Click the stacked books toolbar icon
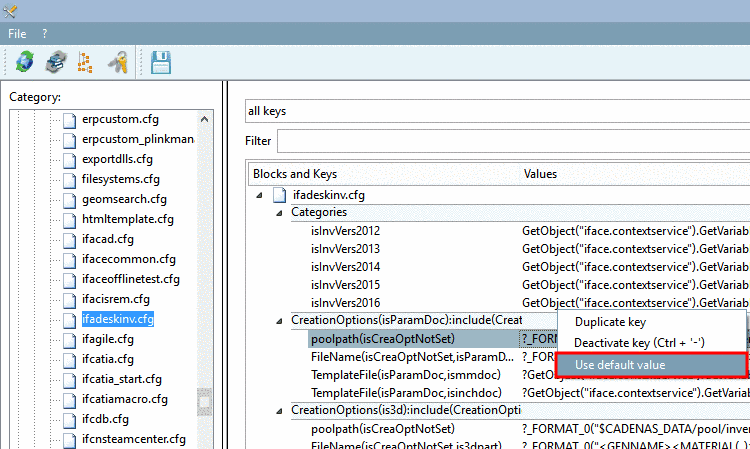Viewport: 750px width, 449px height. pos(56,62)
